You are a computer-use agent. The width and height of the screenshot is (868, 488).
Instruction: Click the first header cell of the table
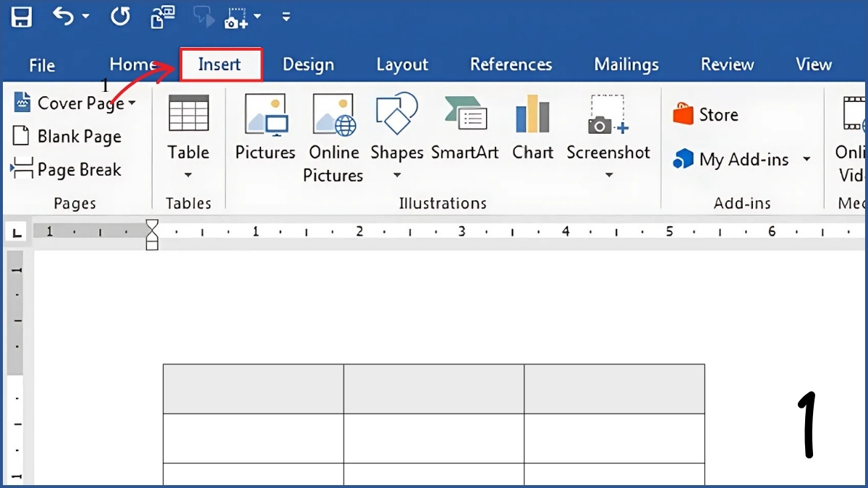coord(253,389)
